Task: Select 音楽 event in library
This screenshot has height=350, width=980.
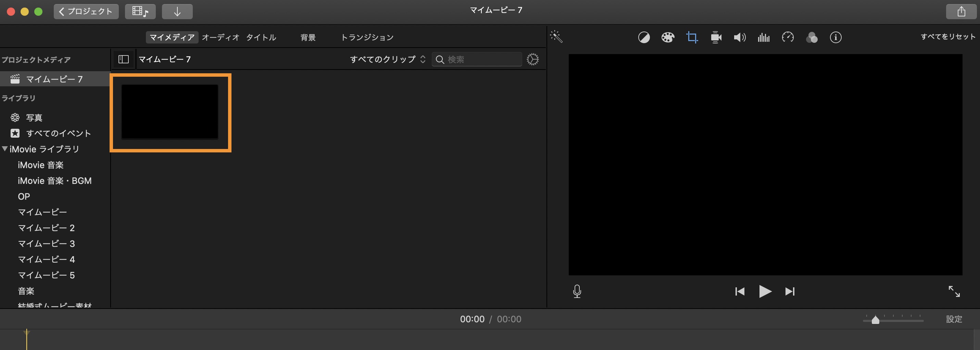Action: (x=26, y=291)
